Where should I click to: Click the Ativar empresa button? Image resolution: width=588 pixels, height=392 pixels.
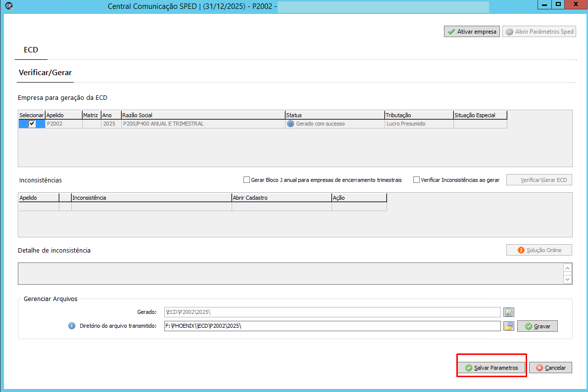pos(472,32)
